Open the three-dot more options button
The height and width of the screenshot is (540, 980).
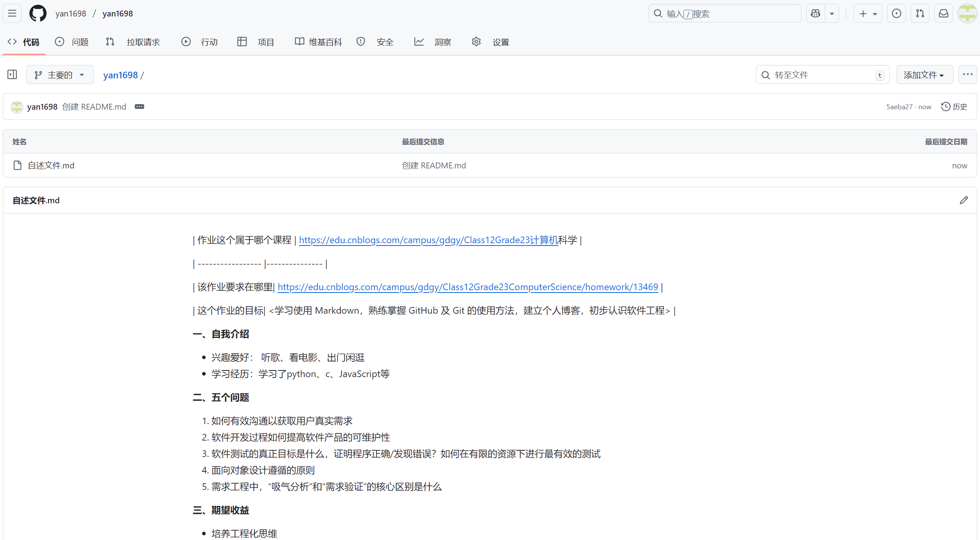tap(967, 74)
